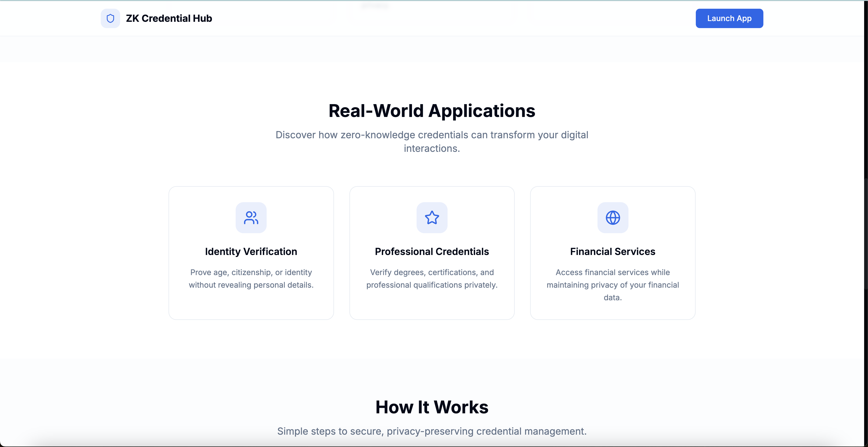Click the Financial Services description text

point(612,285)
